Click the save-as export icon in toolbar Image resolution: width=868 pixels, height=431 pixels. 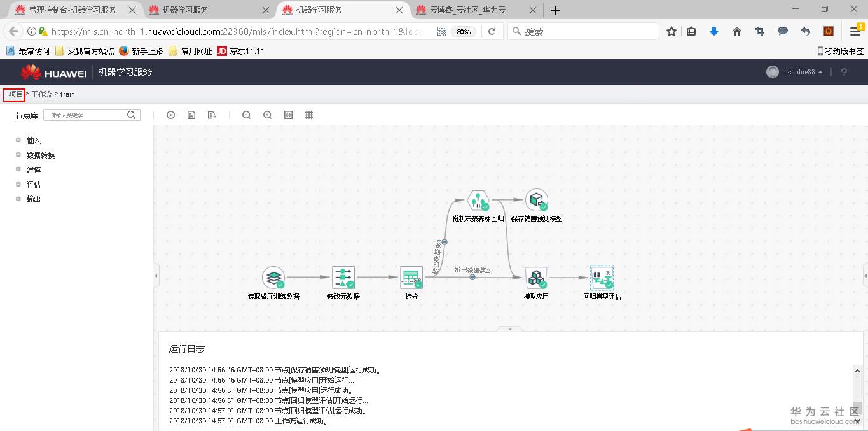pos(212,115)
